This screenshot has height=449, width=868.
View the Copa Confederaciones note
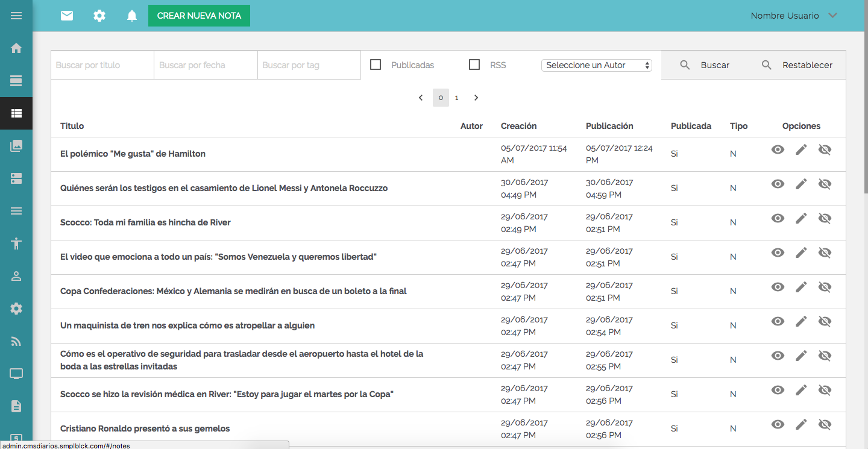(x=778, y=287)
